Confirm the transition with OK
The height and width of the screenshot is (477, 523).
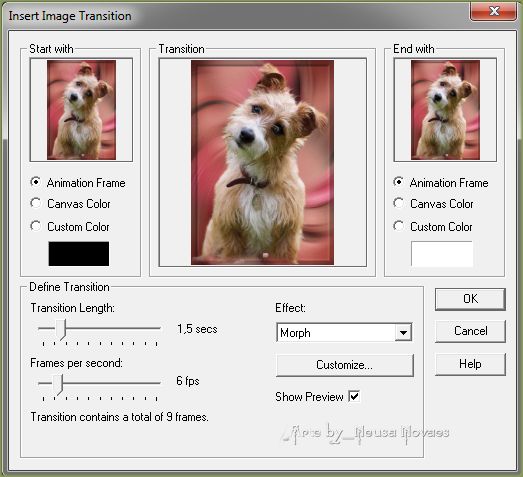[470, 299]
